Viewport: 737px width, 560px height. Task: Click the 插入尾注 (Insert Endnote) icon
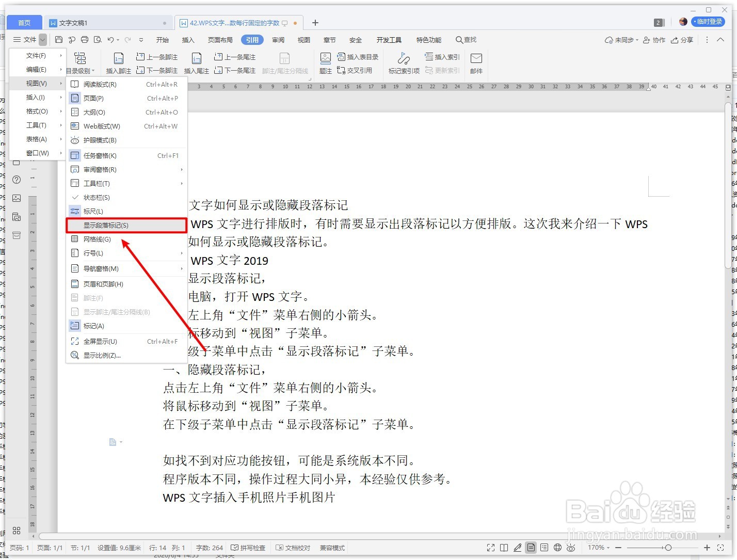(197, 62)
